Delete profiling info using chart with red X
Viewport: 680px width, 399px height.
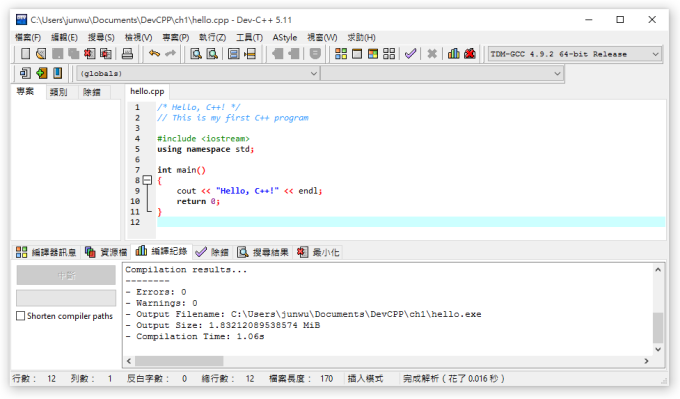point(470,54)
